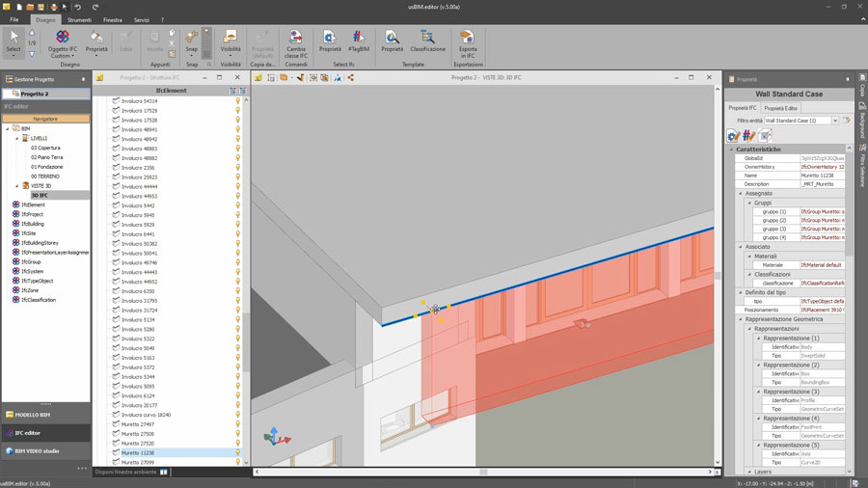
Task: Open the Classificazione template tool
Action: tap(427, 42)
